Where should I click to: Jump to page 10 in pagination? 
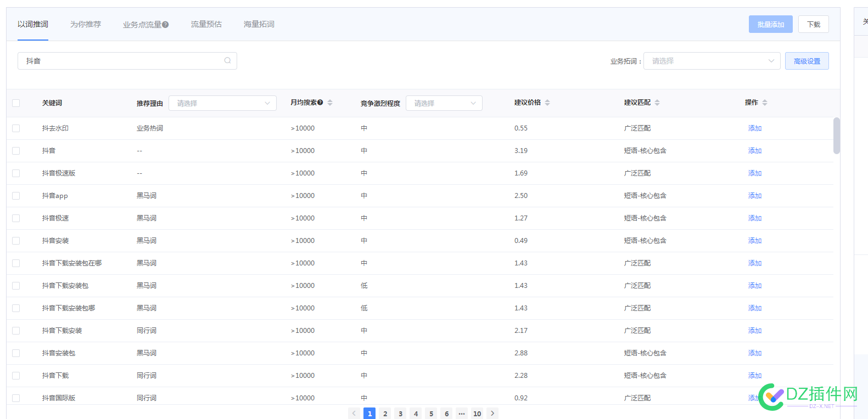[477, 414]
